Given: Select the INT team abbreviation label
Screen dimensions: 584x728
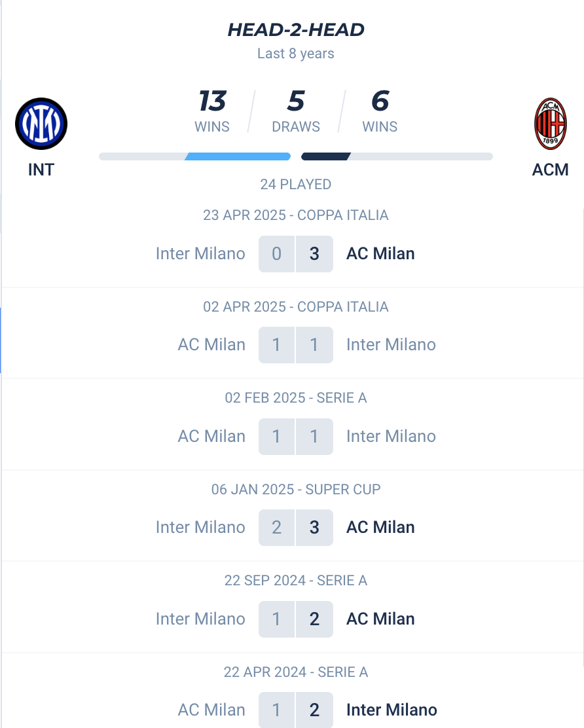Looking at the screenshot, I should (41, 170).
